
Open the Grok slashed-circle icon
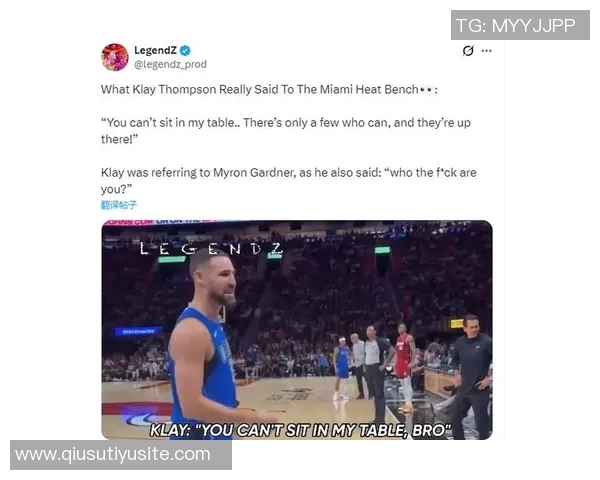[468, 51]
